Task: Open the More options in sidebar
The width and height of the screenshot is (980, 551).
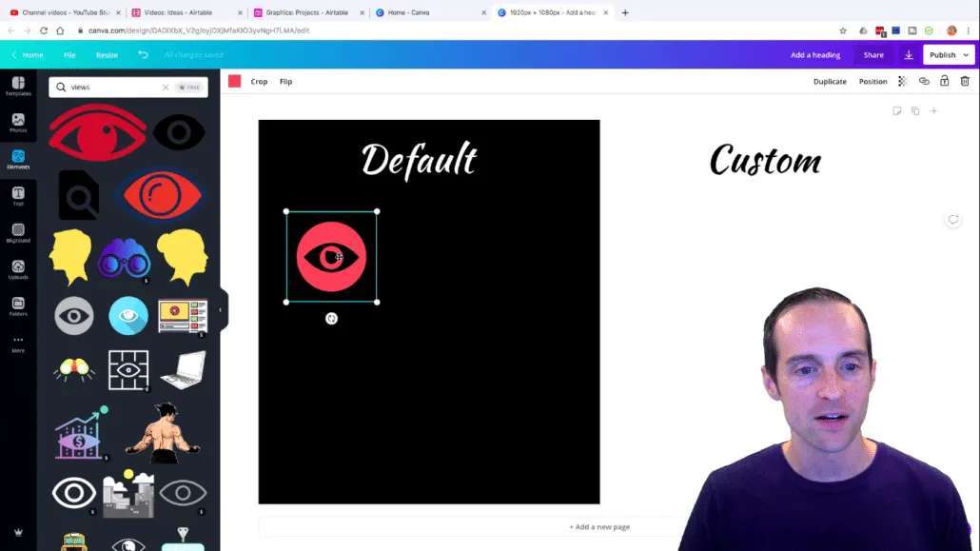Action: click(18, 344)
